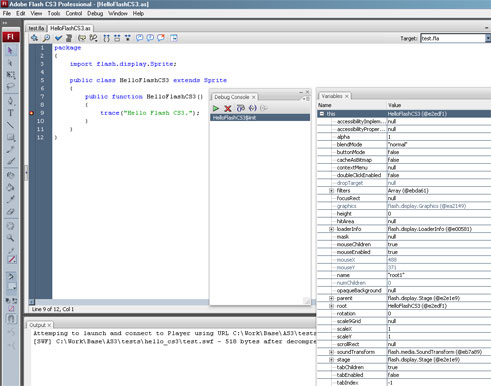Click the stroke color swatch in tools panel

(x=11, y=259)
